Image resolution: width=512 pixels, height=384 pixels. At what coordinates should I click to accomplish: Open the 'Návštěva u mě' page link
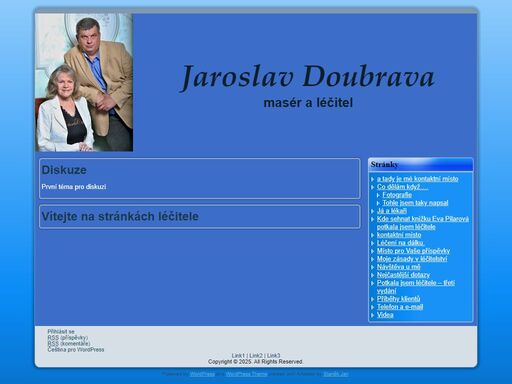tap(398, 267)
